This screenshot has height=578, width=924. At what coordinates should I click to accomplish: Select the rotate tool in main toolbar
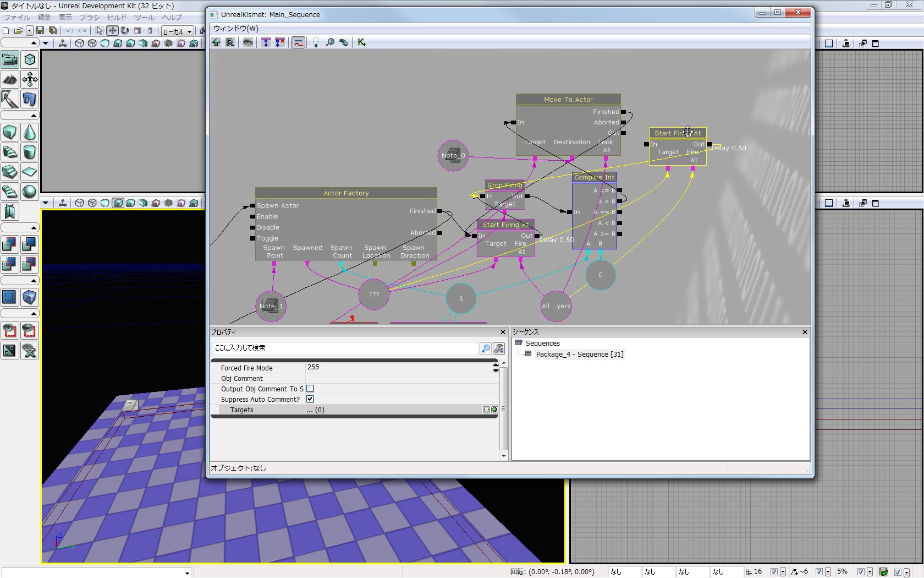click(125, 31)
